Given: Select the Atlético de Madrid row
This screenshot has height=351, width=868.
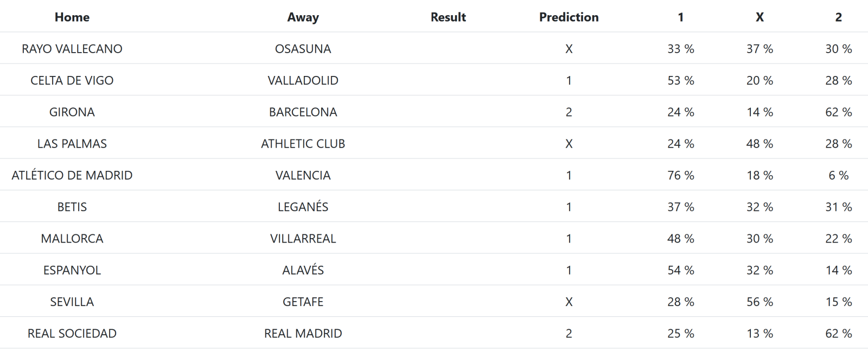Looking at the screenshot, I should [72, 175].
